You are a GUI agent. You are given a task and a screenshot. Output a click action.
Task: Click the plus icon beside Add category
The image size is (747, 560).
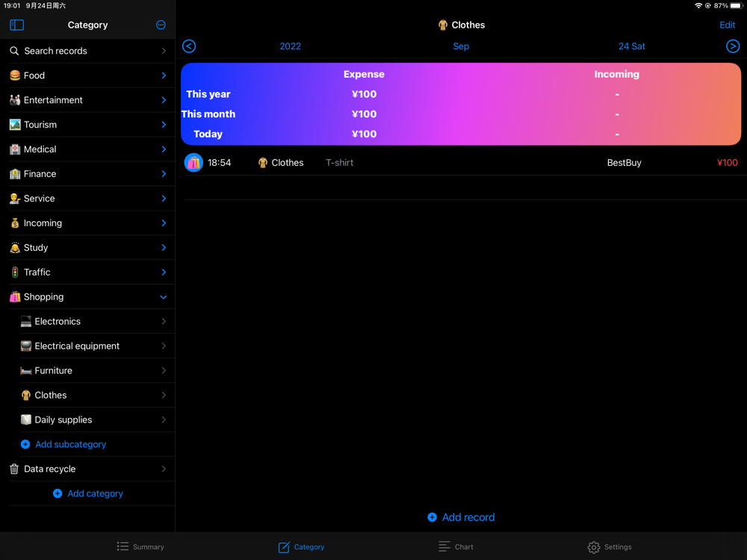coord(58,494)
